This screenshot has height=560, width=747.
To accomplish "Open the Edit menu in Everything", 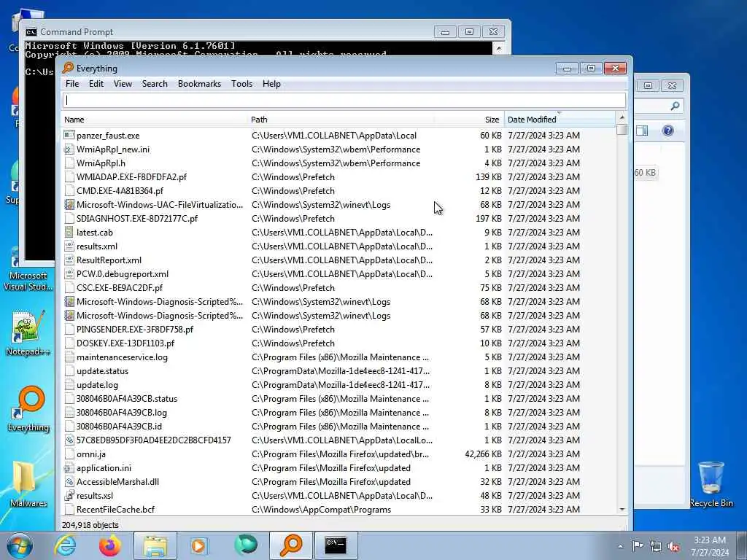I will pyautogui.click(x=96, y=84).
